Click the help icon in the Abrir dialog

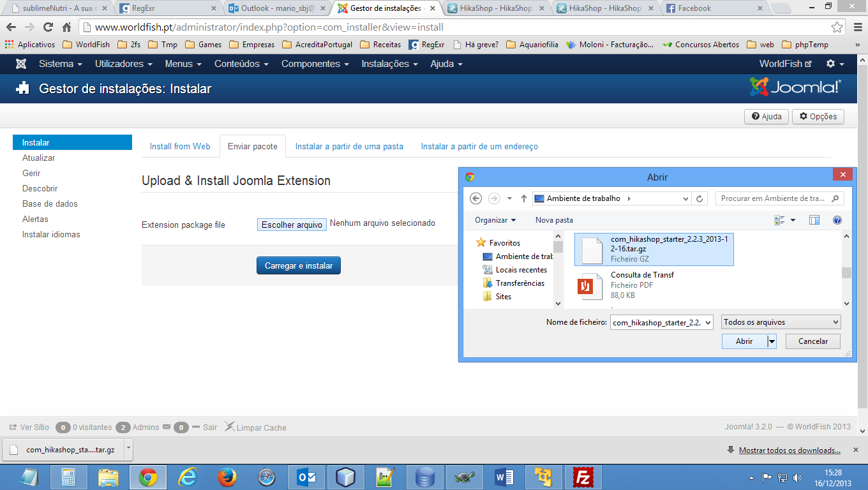tap(837, 220)
